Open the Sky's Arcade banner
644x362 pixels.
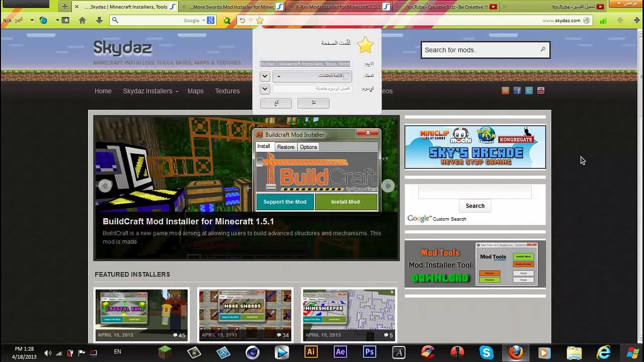click(x=475, y=147)
